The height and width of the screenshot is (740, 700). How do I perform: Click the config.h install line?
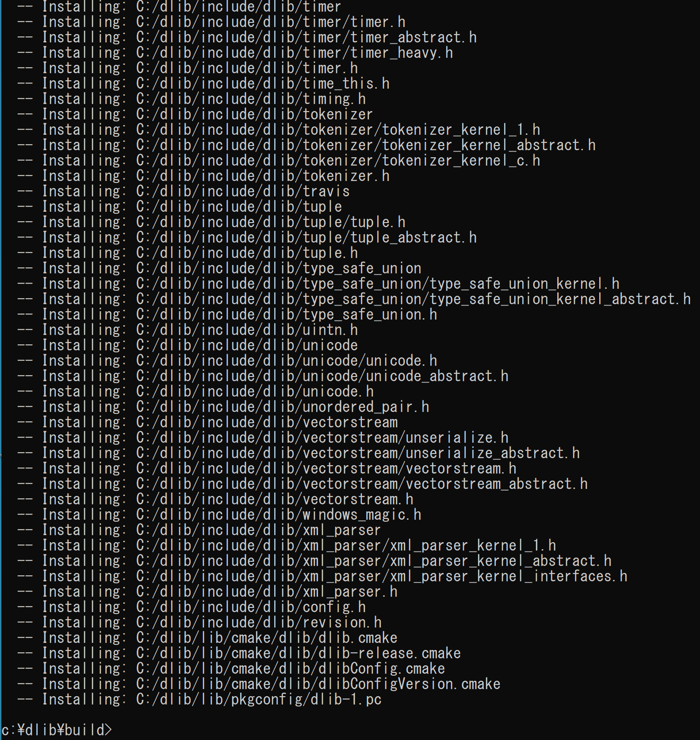[192, 607]
